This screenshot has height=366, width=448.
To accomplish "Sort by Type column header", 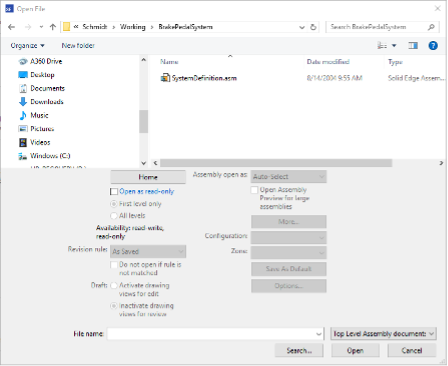I will [395, 62].
